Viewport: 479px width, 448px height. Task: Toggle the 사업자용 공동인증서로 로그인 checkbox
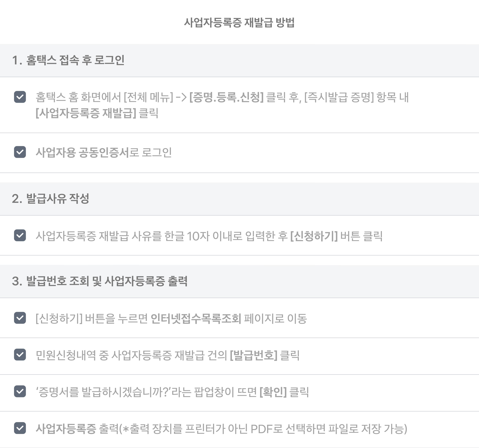[x=20, y=152]
